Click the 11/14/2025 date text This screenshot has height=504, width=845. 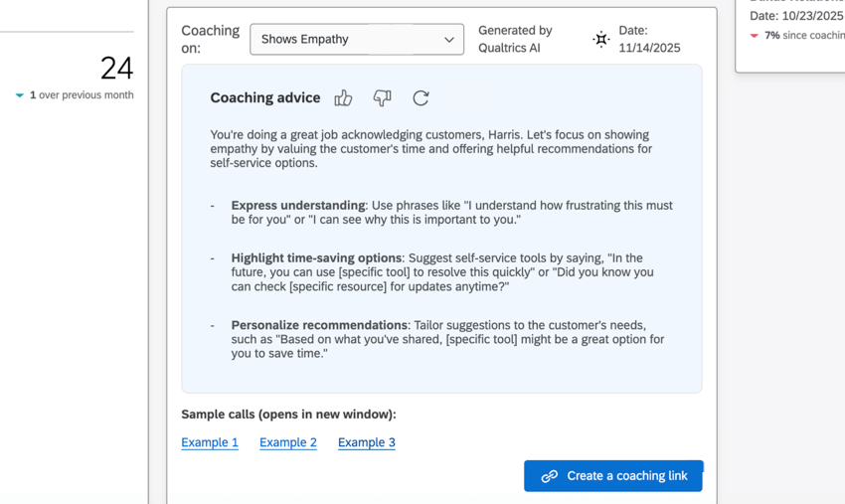649,48
